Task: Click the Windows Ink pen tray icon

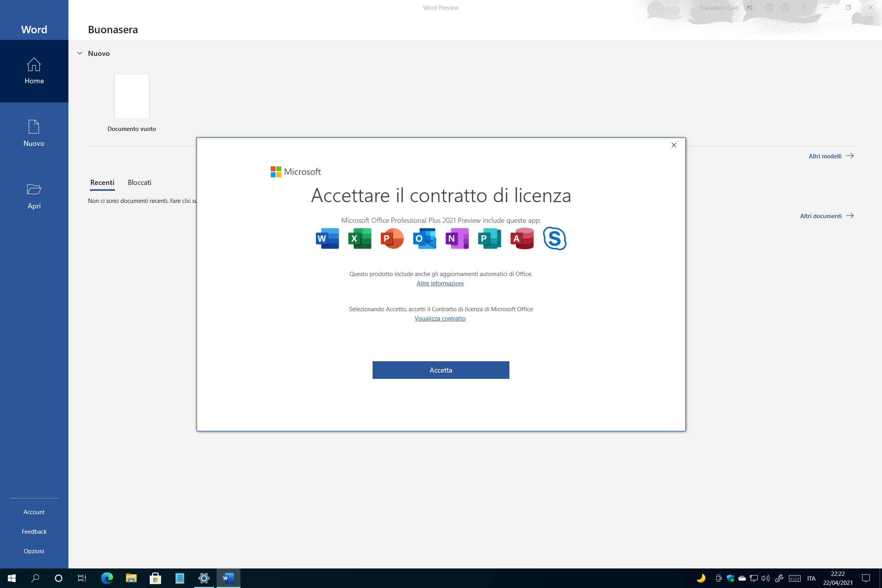Action: (779, 578)
